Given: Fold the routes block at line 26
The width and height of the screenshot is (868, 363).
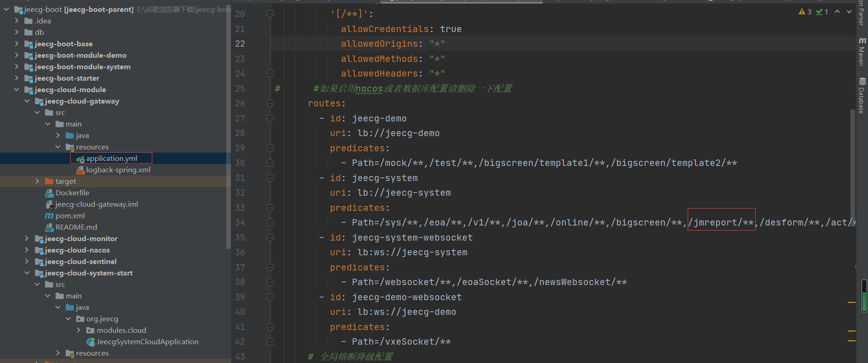Looking at the screenshot, I should pos(270,104).
